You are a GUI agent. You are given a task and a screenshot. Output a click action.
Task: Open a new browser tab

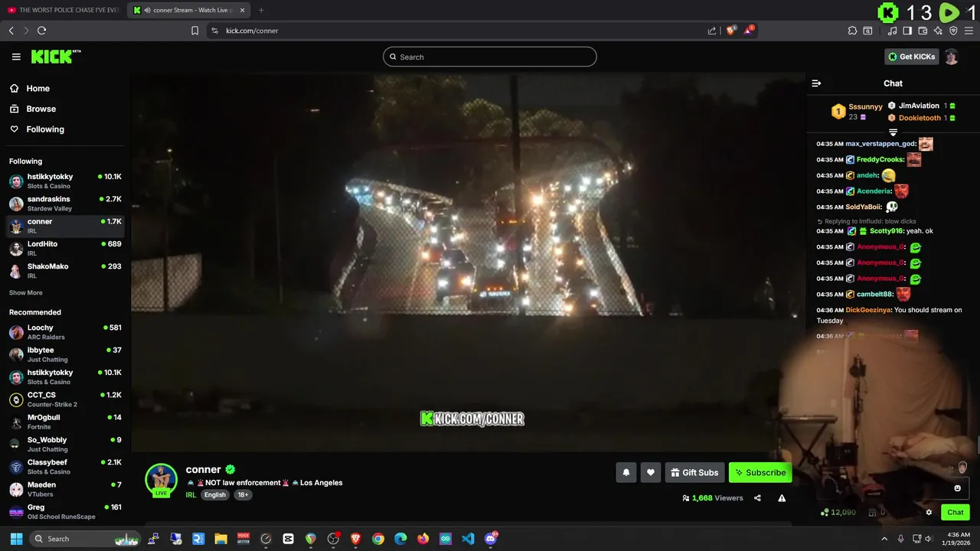[x=261, y=10]
